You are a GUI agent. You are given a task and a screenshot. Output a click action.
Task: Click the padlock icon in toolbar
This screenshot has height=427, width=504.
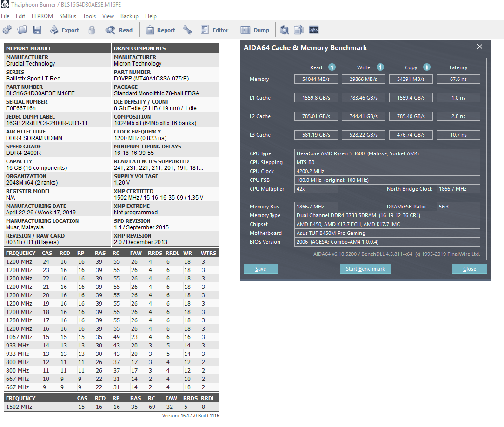(x=92, y=30)
